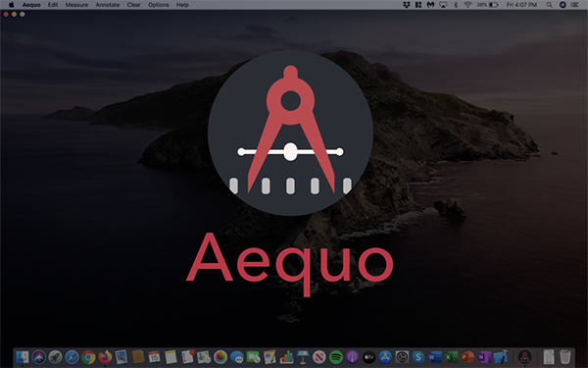
Task: Click the Fri 4:07 PM clock
Action: click(521, 5)
